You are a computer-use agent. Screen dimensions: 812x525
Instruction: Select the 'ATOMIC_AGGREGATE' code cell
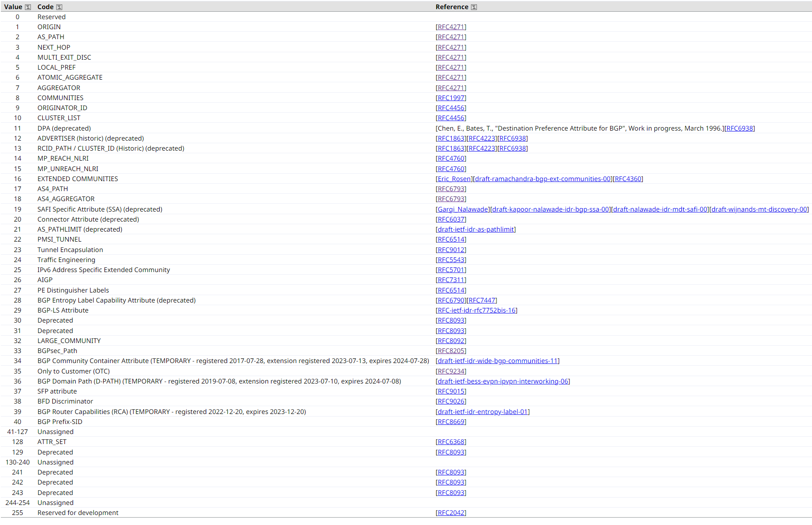(70, 77)
